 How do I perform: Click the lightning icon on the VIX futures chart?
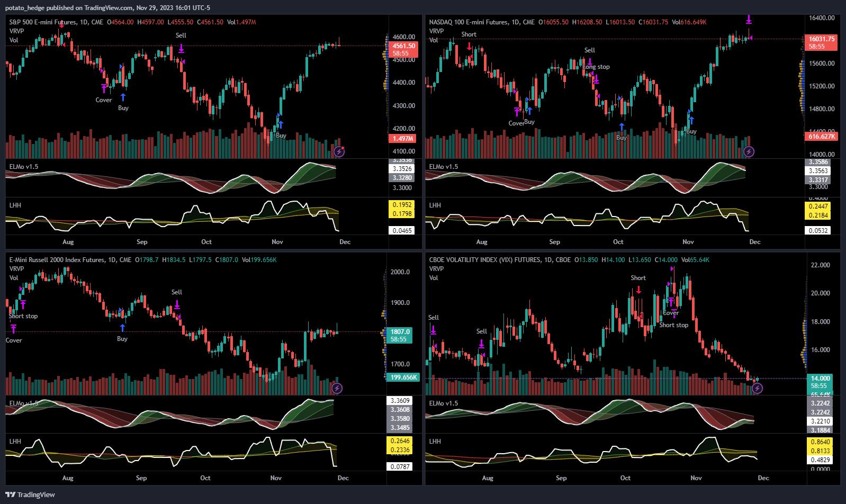pyautogui.click(x=757, y=389)
